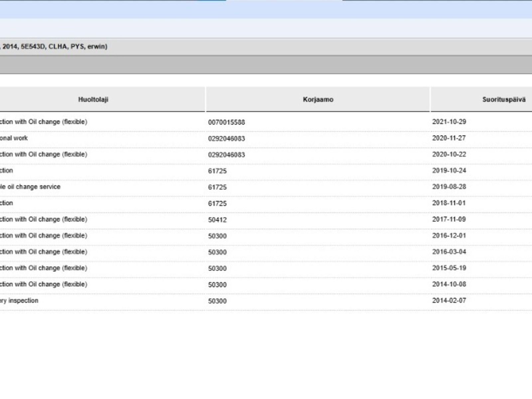
Task: Select the 2018-11-01 service date
Action: [x=449, y=203]
